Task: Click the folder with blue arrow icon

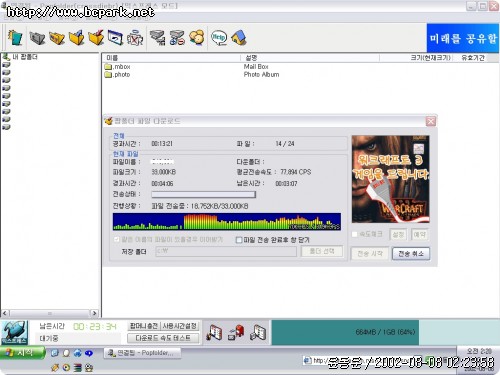Action: coord(77,38)
